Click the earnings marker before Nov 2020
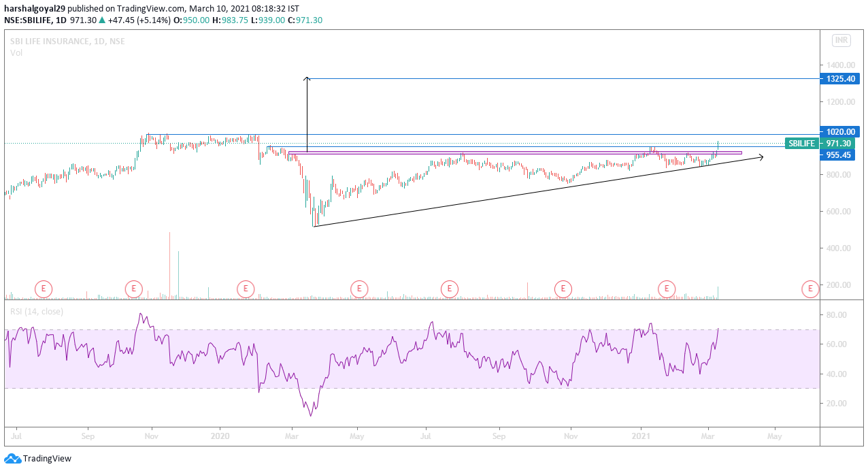The height and width of the screenshot is (471, 868). (563, 289)
